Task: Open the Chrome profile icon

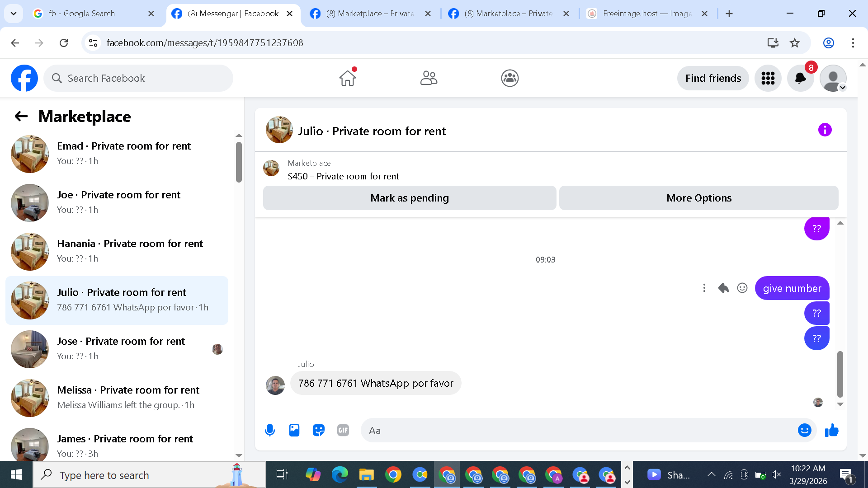Action: pos(829,43)
